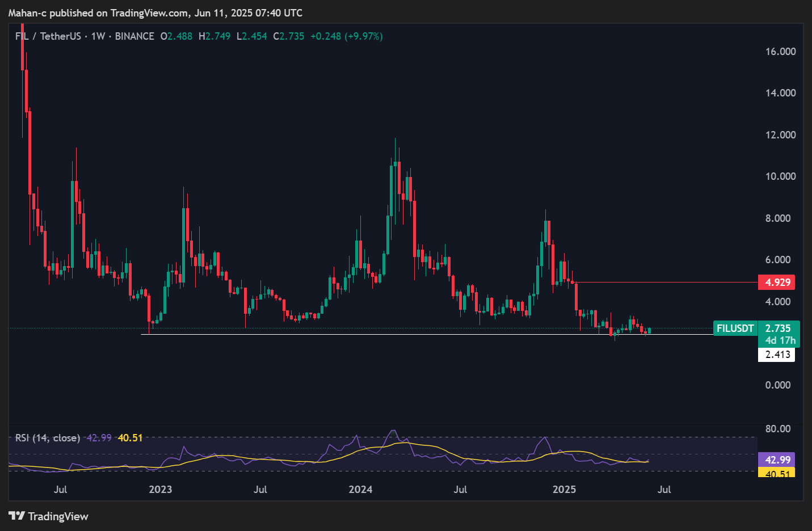
Task: Click the RSI (14, close) indicator title
Action: click(x=47, y=438)
